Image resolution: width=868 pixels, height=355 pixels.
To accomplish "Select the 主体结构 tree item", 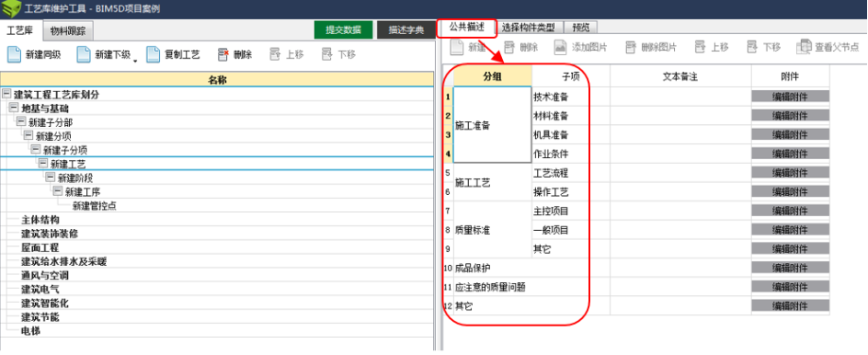I will 40,220.
